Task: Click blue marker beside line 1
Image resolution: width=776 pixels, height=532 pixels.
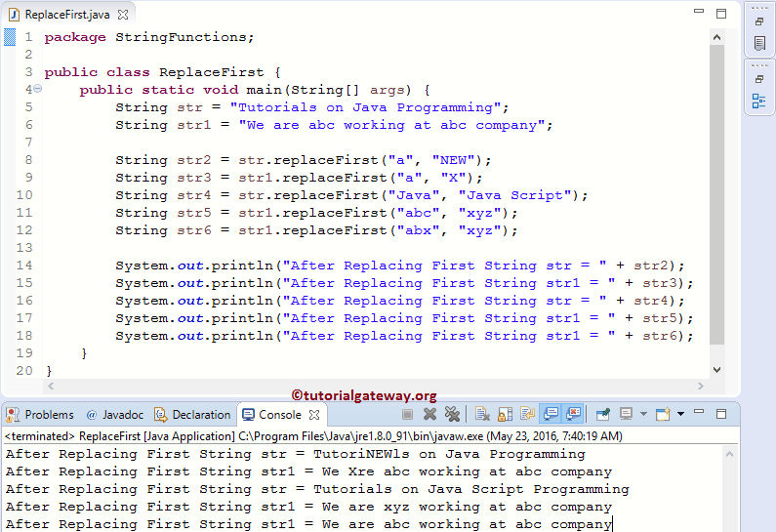Action: pos(10,37)
